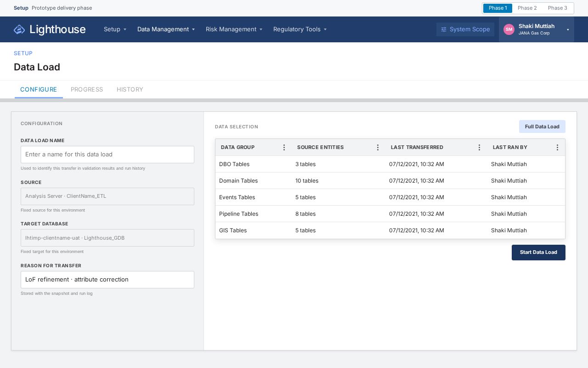Viewport: 588px width, 368px height.
Task: Switch to Phase 2
Action: [527, 8]
